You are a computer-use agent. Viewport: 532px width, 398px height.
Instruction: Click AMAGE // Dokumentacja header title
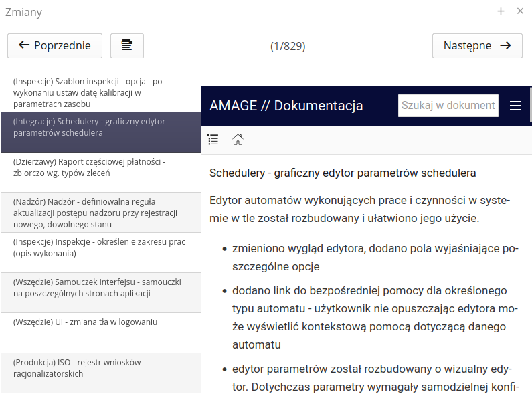(x=286, y=106)
